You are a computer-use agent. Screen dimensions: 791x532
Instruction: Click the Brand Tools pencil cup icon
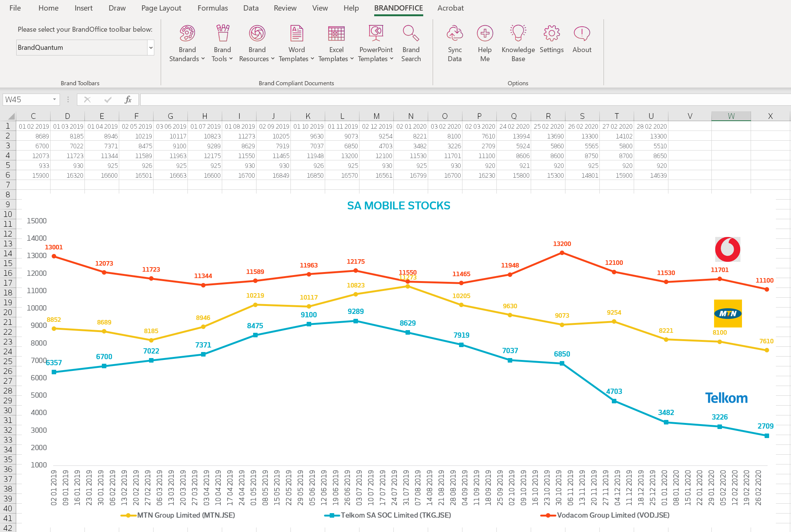point(222,34)
